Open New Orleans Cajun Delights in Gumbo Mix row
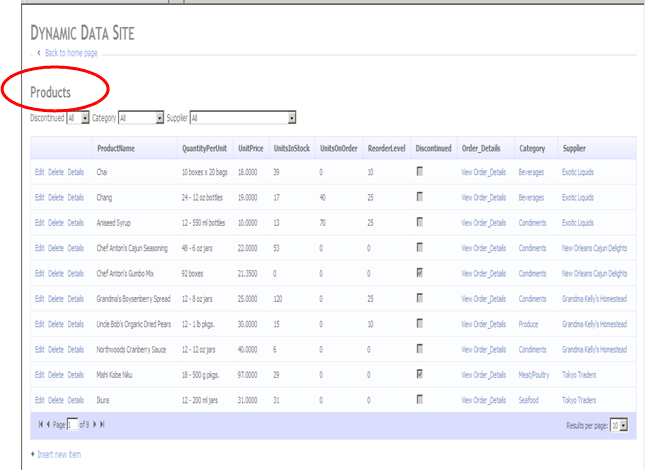The width and height of the screenshot is (645, 470). click(x=594, y=273)
